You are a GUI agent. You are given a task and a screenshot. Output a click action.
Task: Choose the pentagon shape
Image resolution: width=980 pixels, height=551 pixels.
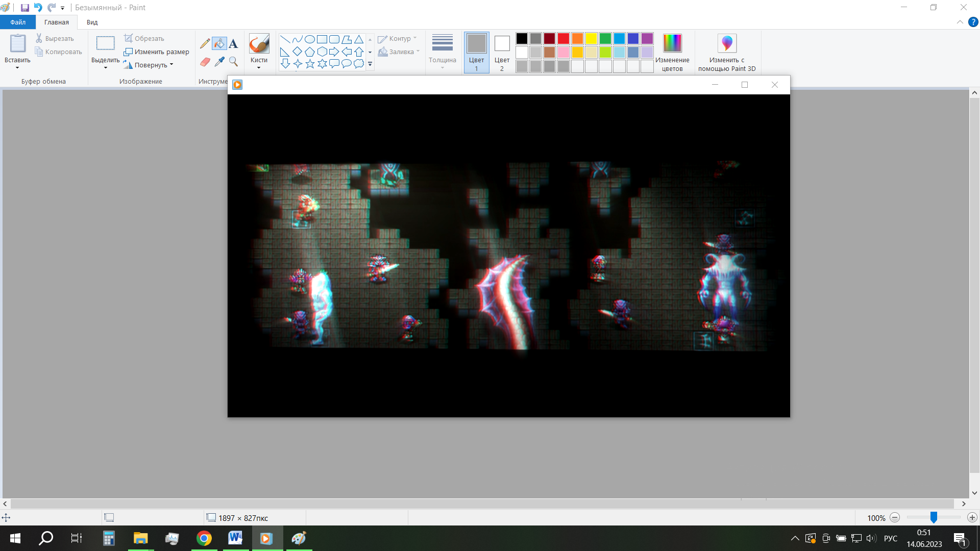click(x=310, y=52)
